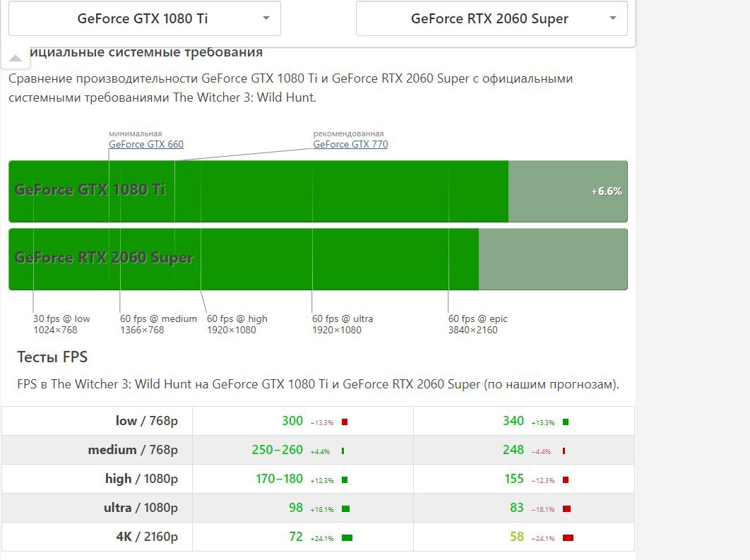Click the −4.4% percentage label
Screen dimensions: 750x560
tap(541, 451)
